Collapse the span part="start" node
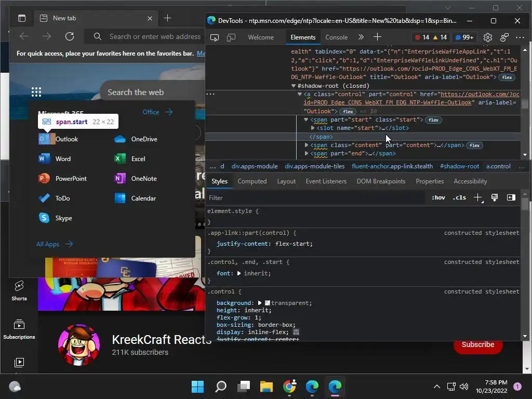The width and height of the screenshot is (532, 399). pyautogui.click(x=306, y=119)
